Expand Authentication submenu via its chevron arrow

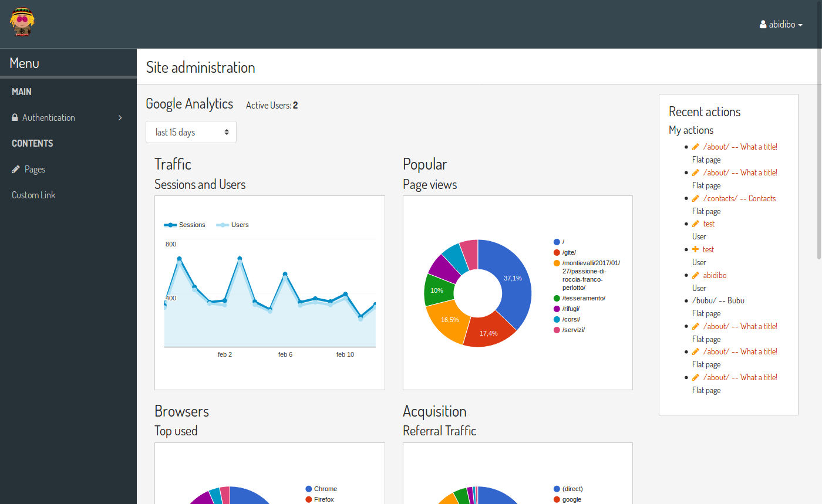[x=120, y=117]
